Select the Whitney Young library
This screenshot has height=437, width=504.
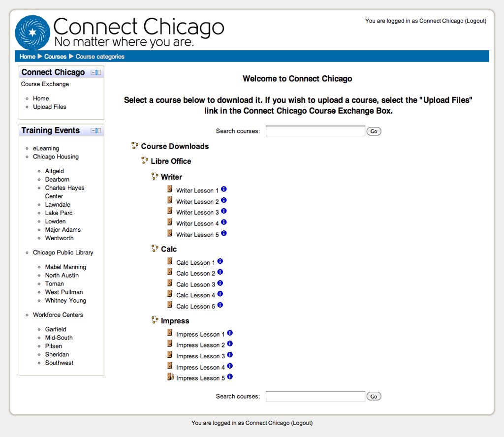[65, 300]
